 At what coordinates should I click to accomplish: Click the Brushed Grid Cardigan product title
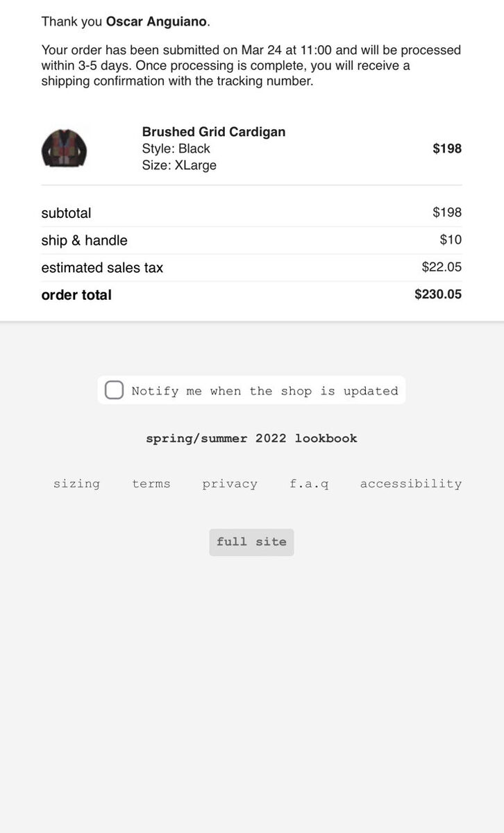[214, 132]
